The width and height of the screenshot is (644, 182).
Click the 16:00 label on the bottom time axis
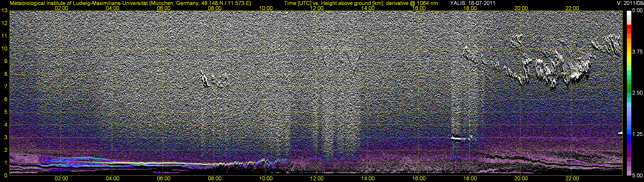click(419, 179)
